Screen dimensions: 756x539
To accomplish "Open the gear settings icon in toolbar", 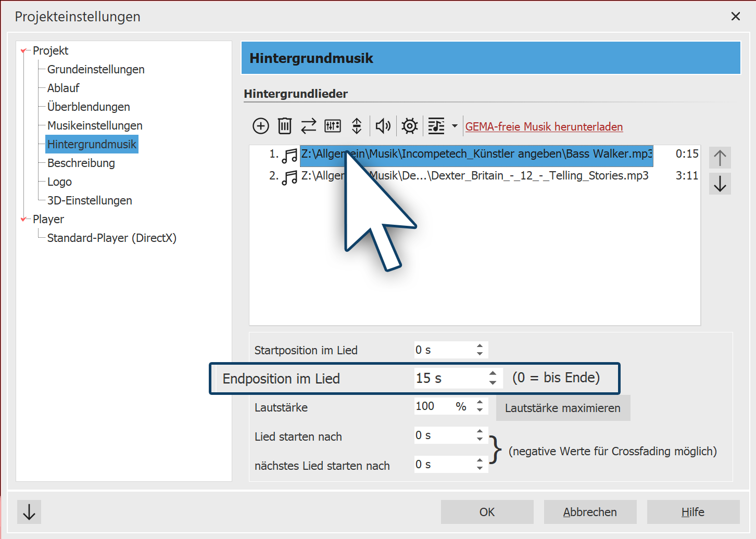I will (410, 126).
